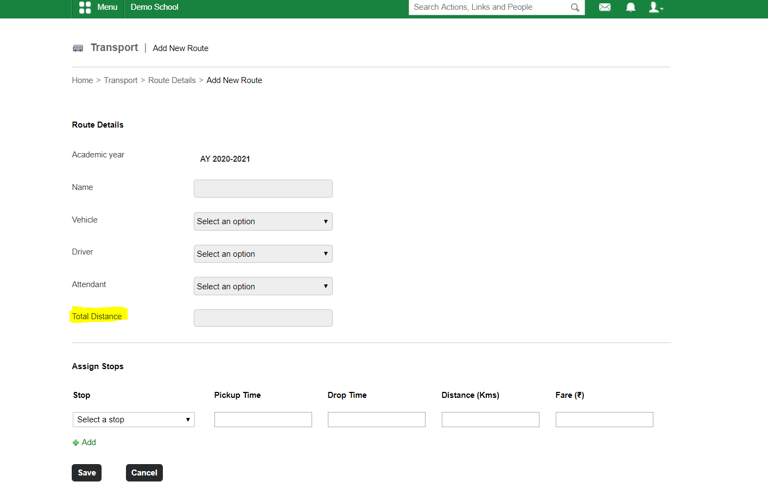
Task: Cancel adding the route
Action: [144, 473]
